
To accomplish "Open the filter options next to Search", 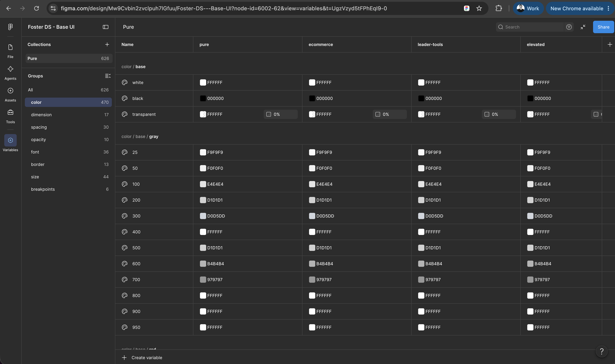I will [569, 27].
